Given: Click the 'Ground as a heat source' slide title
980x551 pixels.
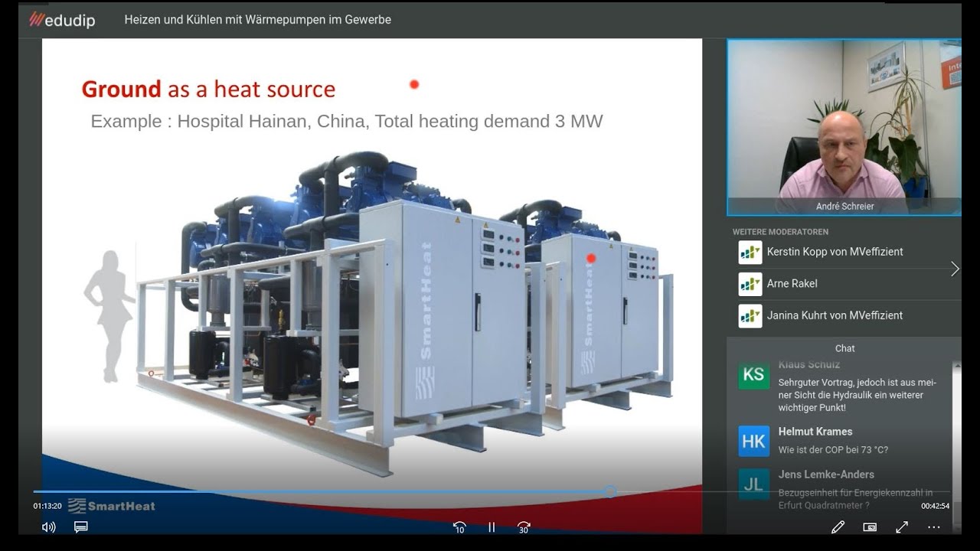Looking at the screenshot, I should pyautogui.click(x=208, y=90).
